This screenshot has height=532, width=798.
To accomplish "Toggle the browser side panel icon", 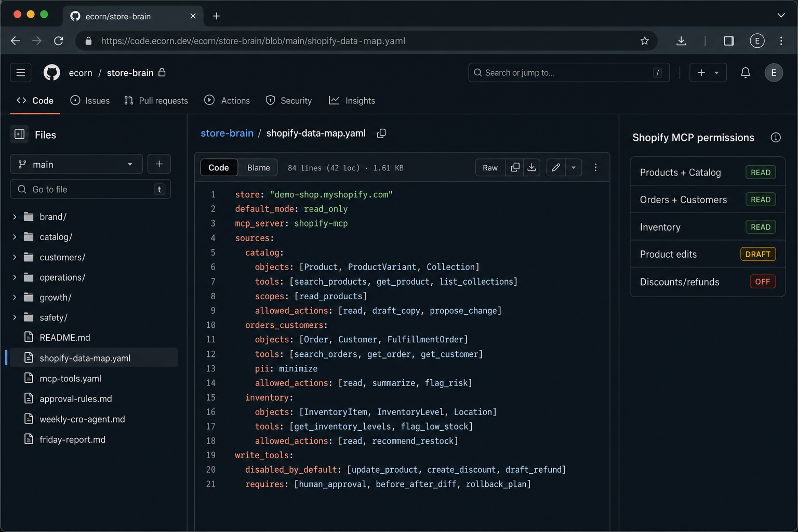I will (x=729, y=41).
